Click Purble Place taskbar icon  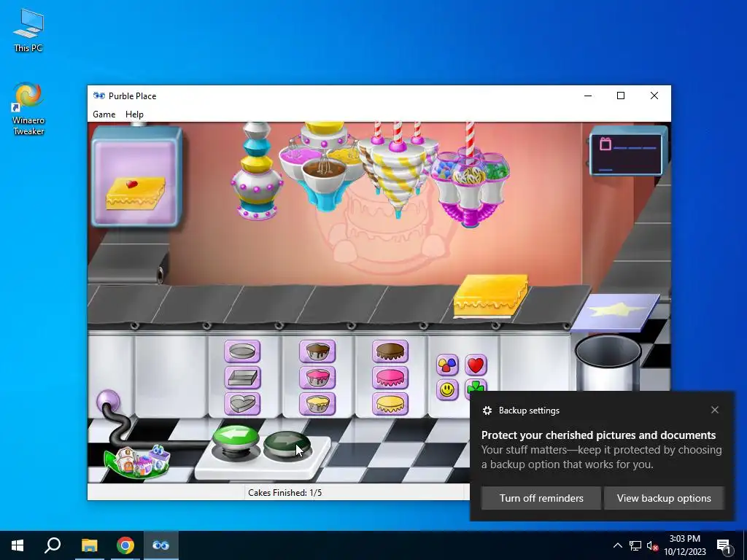click(x=161, y=545)
